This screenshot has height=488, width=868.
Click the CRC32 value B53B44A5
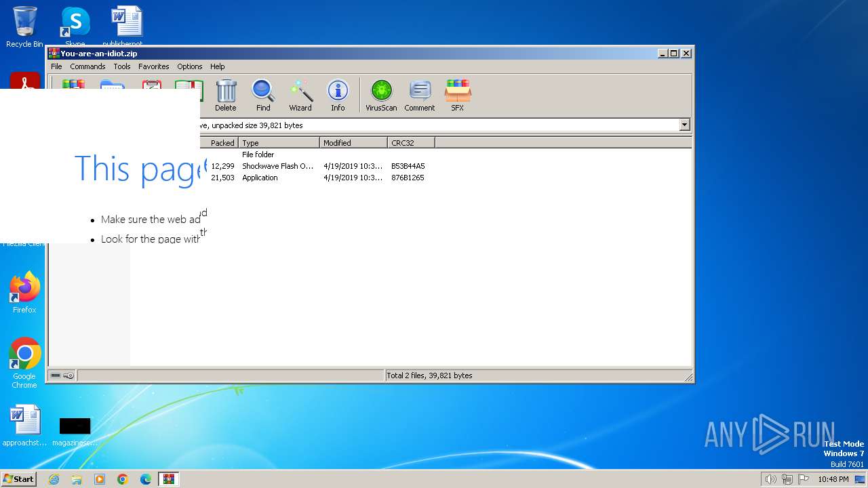(408, 166)
